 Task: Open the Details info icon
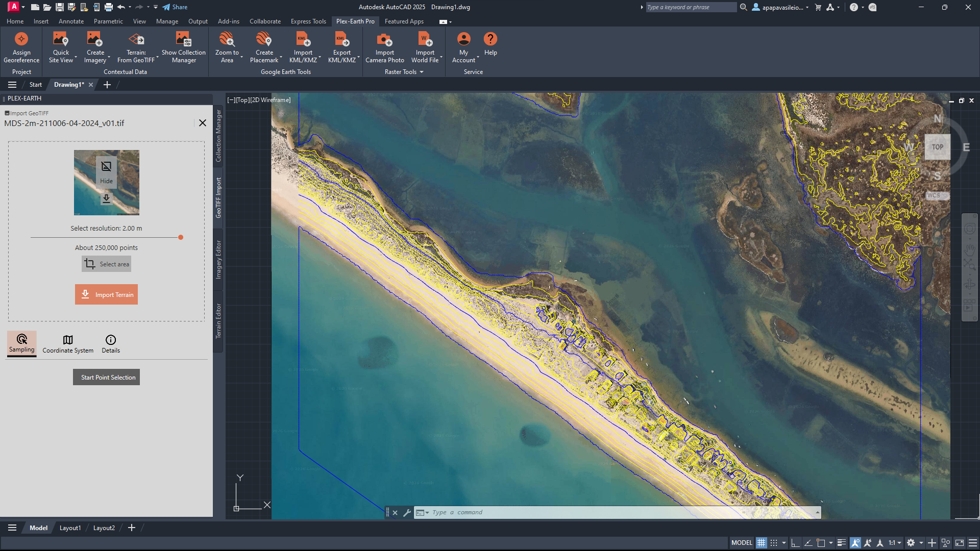111,340
